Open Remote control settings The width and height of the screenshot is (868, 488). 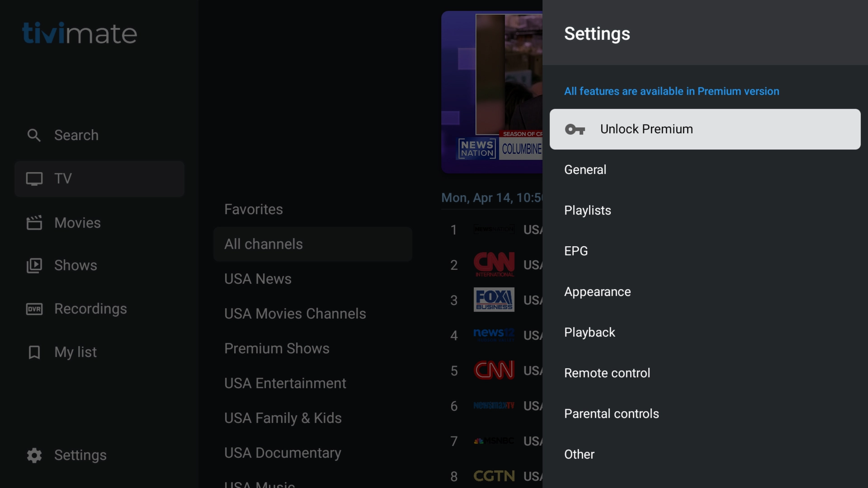705,373
